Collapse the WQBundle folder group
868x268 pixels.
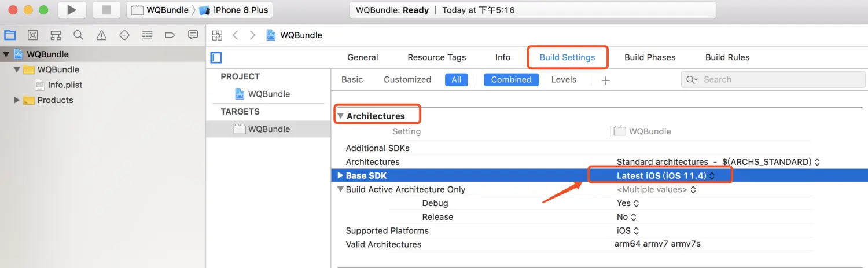(17, 69)
